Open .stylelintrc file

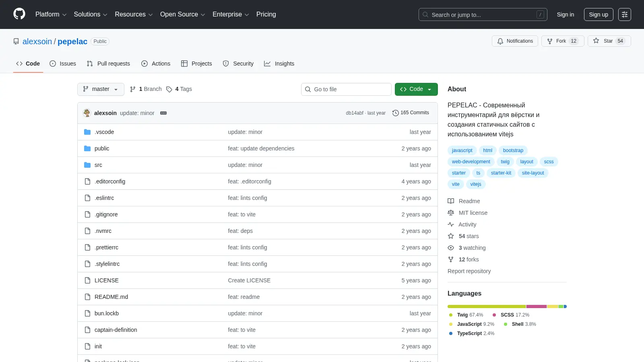tap(107, 264)
